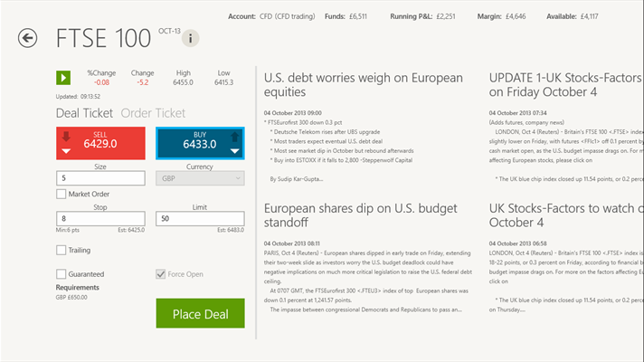Click the Stop distance input field
The image size is (644, 362).
pyautogui.click(x=99, y=218)
